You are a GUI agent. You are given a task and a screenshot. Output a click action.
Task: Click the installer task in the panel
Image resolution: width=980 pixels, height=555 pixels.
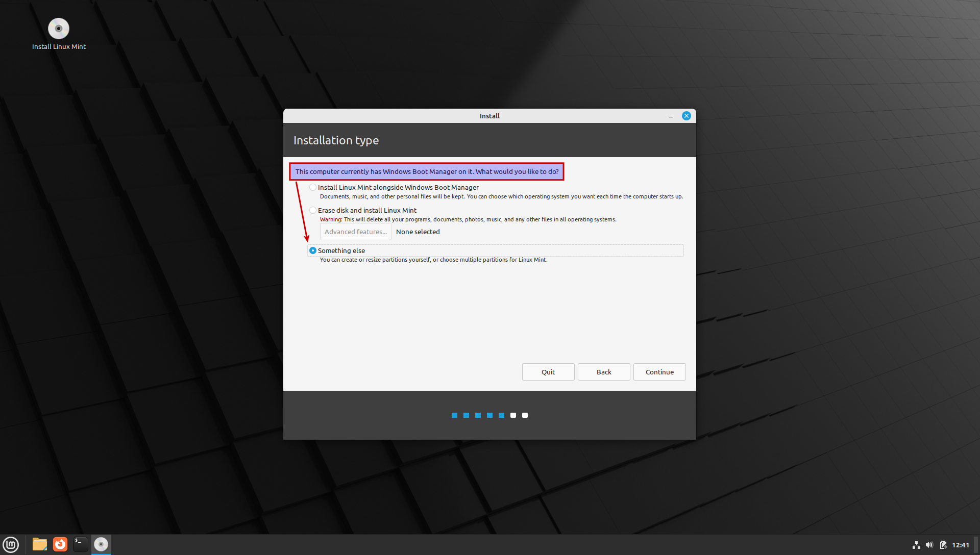(101, 544)
